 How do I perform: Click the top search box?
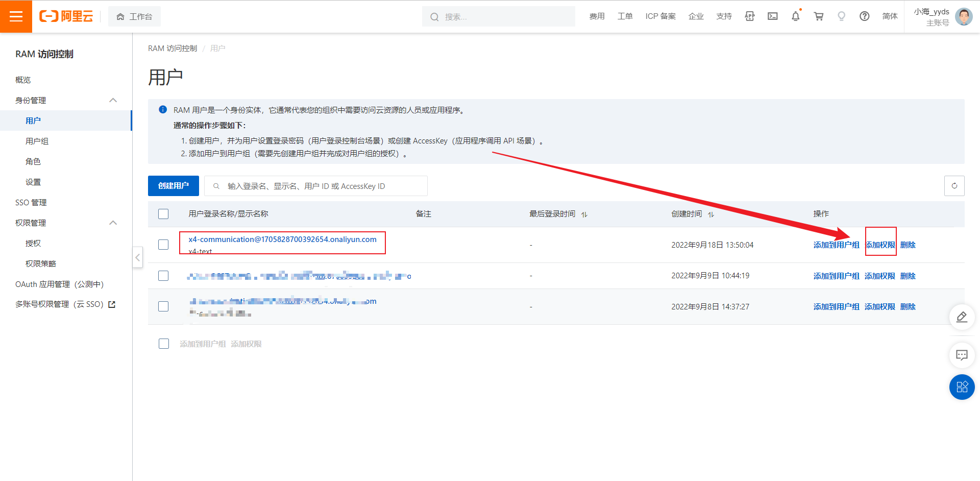coord(499,16)
